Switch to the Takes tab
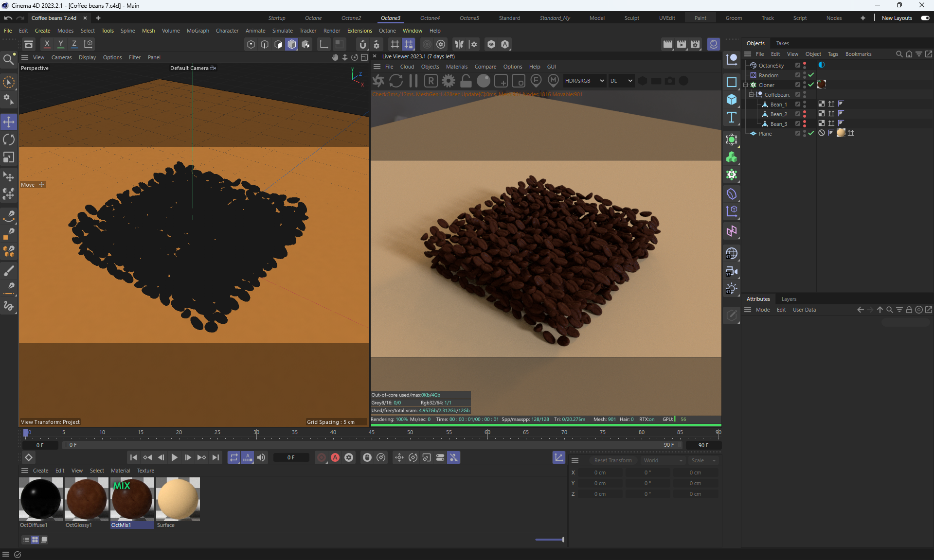 coord(782,43)
